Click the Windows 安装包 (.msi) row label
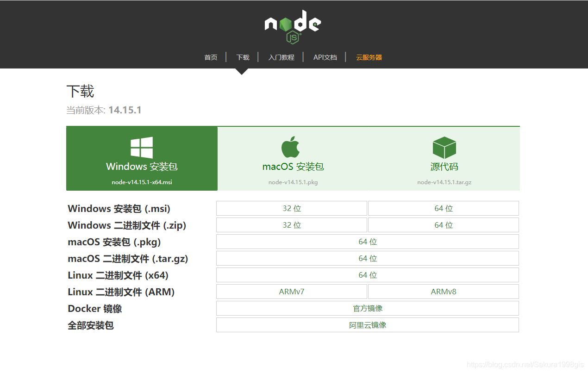The width and height of the screenshot is (588, 373). point(119,209)
